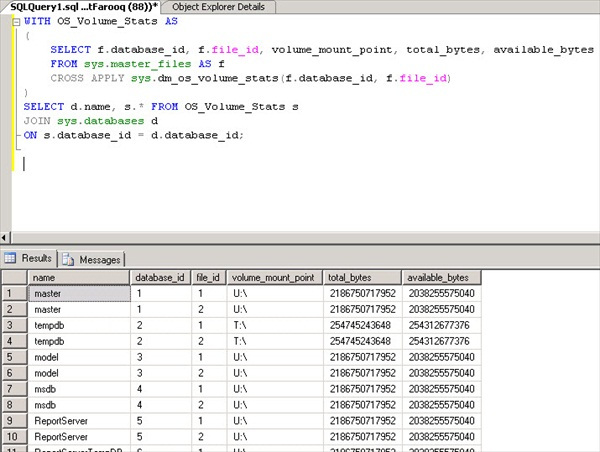
Task: Open the Object Explorer Details tab
Action: 216,7
